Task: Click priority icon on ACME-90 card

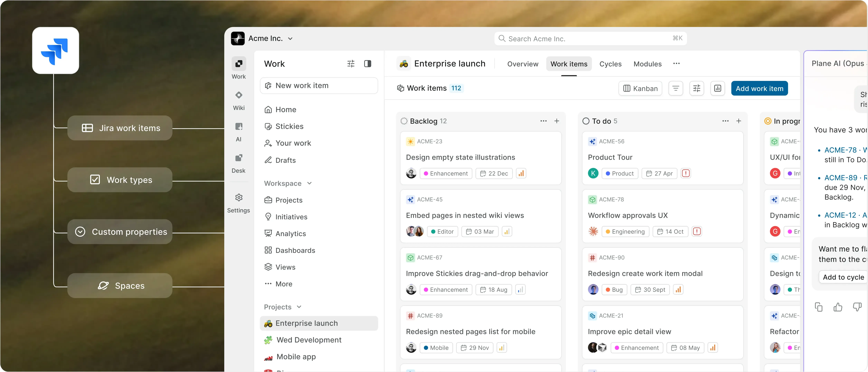Action: pyautogui.click(x=678, y=289)
